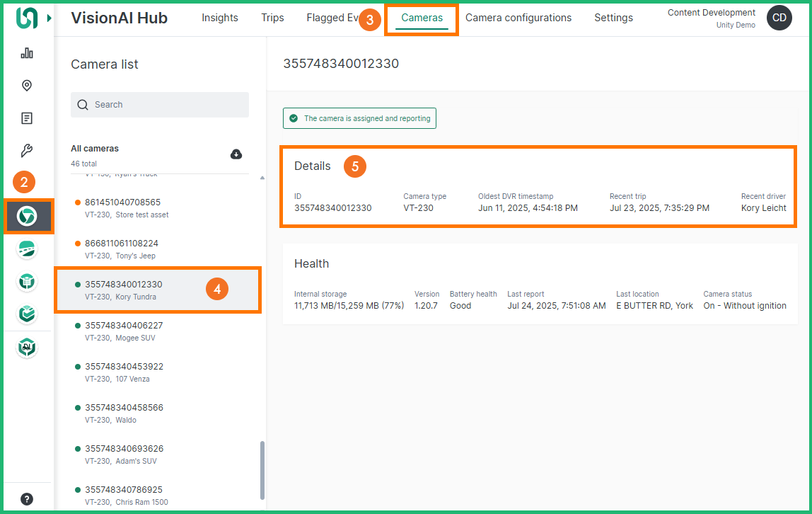Viewport: 812px width, 514px height.
Task: Select the wrench maintenance icon
Action: [x=27, y=151]
